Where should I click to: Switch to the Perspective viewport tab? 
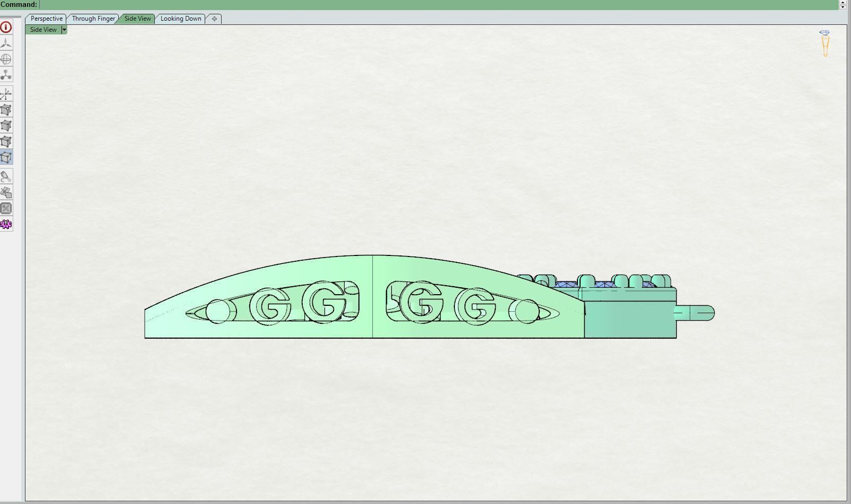tap(47, 19)
